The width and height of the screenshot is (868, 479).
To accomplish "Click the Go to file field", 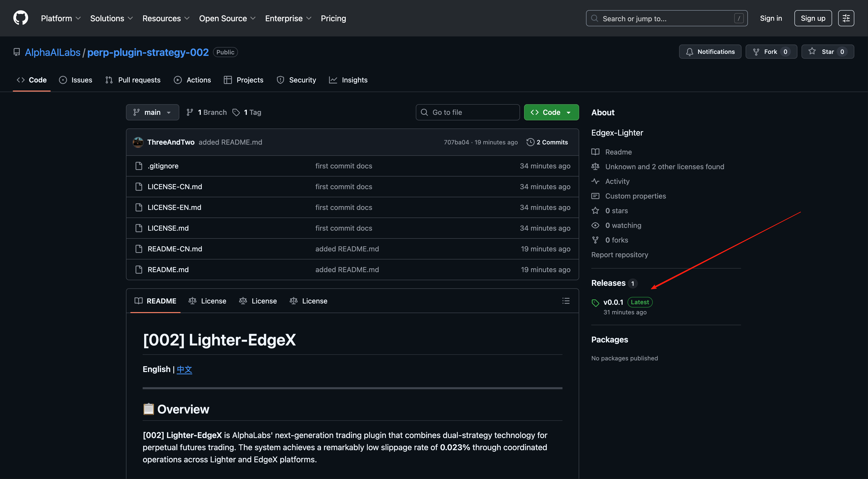I will pyautogui.click(x=467, y=112).
